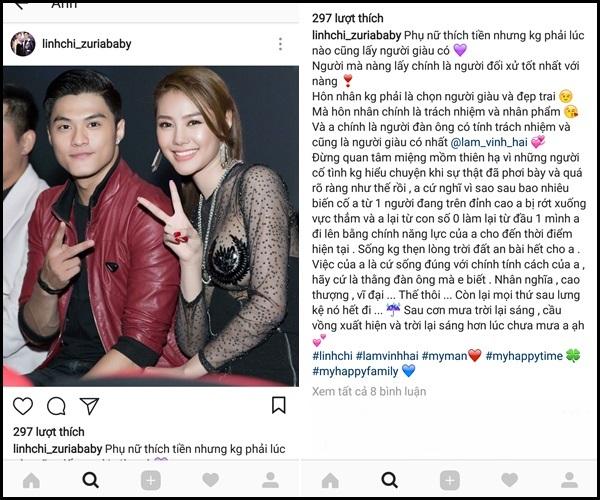Go back using top-left arrow
This screenshot has width=600, height=500.
coord(19,5)
